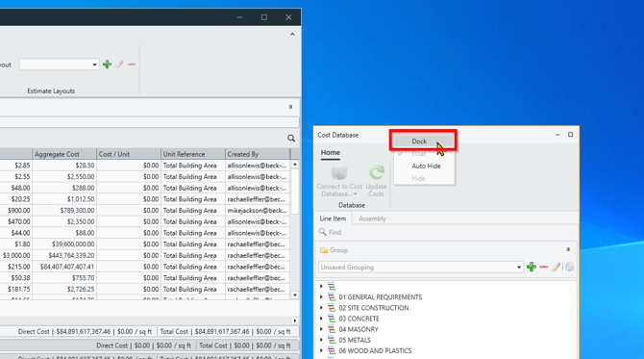
Task: Sort by Cost / Unit column header
Action: point(129,154)
